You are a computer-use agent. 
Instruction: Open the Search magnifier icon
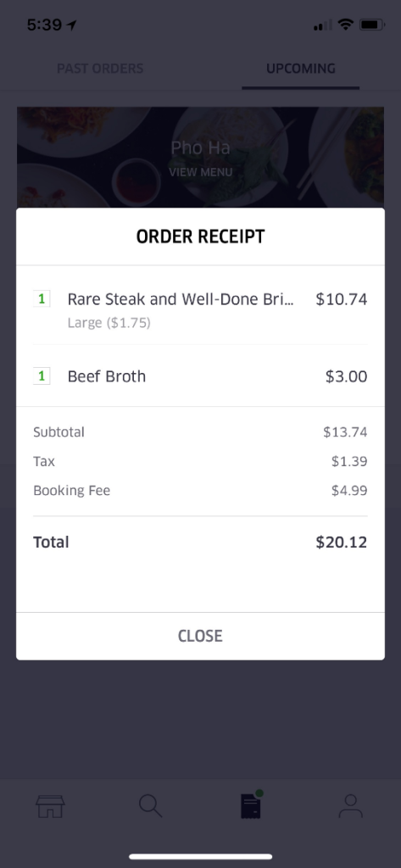coord(151,806)
